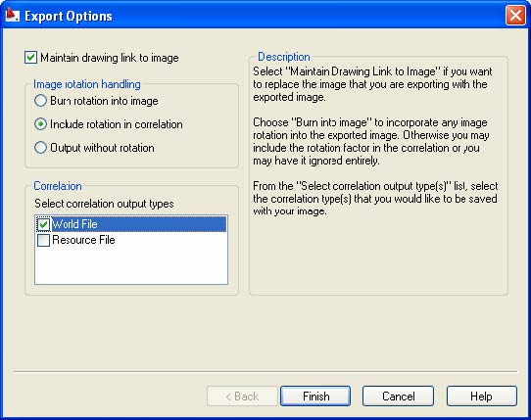
Task: Click the Finish button
Action: pyautogui.click(x=315, y=396)
